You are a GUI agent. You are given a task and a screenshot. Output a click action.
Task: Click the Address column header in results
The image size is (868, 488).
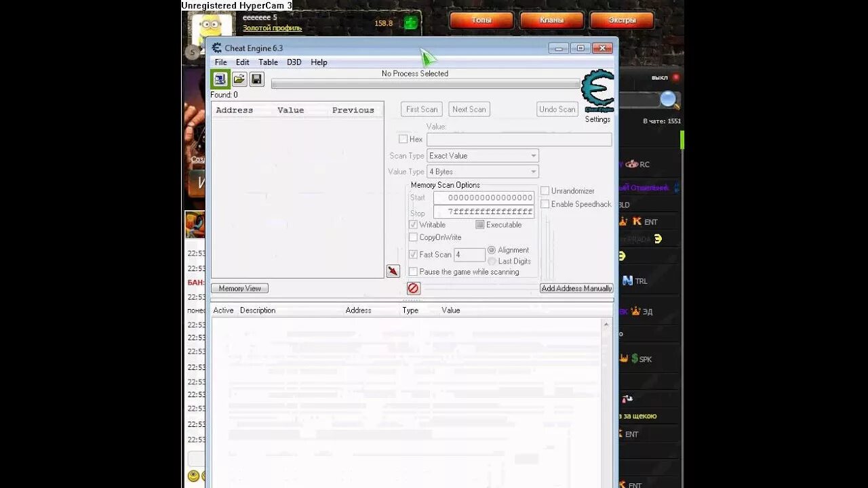tap(235, 110)
